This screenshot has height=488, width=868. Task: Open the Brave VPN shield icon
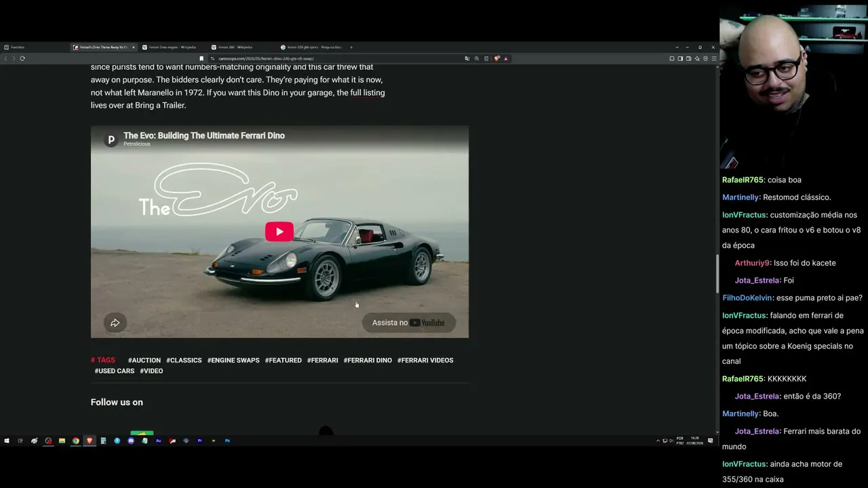pyautogui.click(x=705, y=58)
